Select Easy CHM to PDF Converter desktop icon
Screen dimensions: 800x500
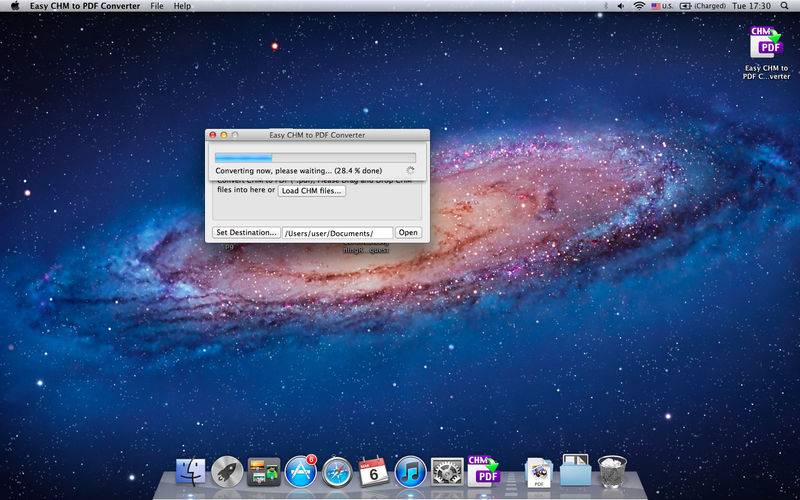point(766,52)
